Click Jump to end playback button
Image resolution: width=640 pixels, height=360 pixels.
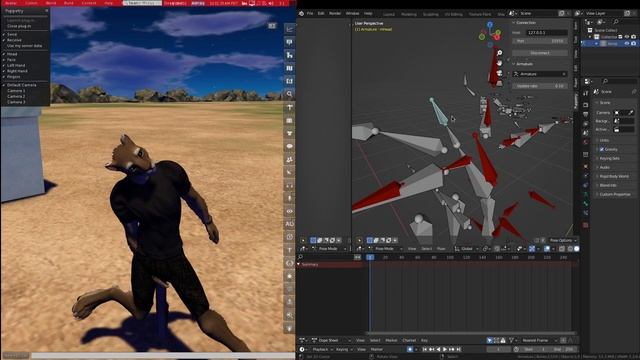[458, 349]
